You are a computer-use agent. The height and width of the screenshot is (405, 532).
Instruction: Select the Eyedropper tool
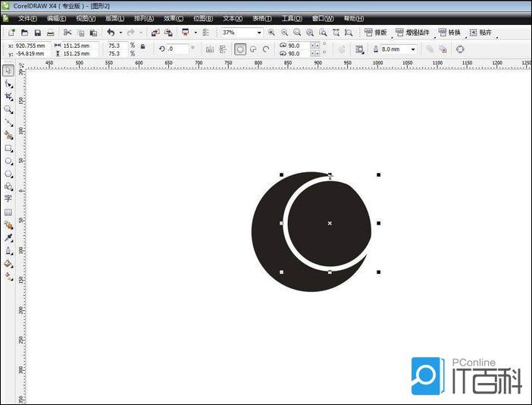[8, 237]
